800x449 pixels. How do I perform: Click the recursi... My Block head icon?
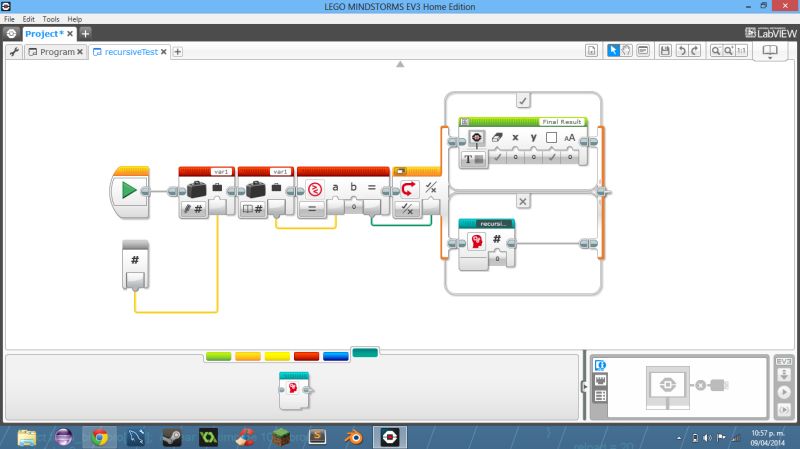[477, 241]
